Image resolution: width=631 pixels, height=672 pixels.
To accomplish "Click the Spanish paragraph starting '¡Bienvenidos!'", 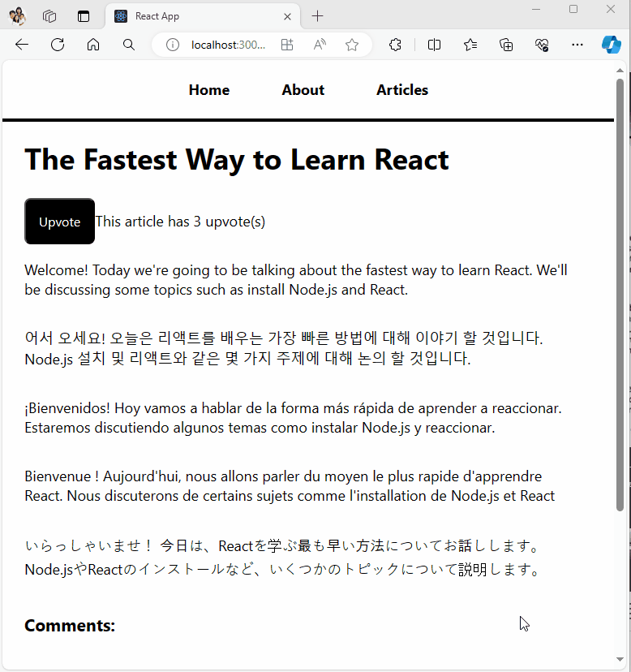I will click(x=293, y=418).
